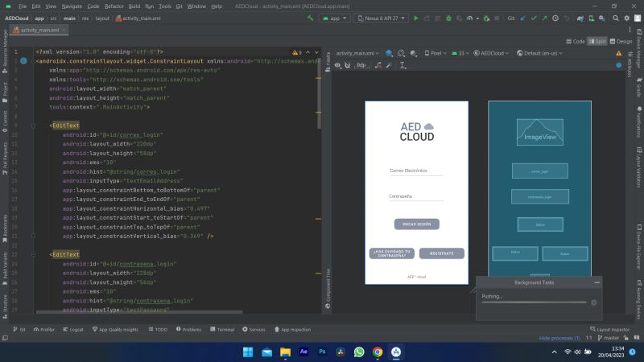Open the Pixel device preview dropdown
Image resolution: width=644 pixels, height=362 pixels.
436,53
